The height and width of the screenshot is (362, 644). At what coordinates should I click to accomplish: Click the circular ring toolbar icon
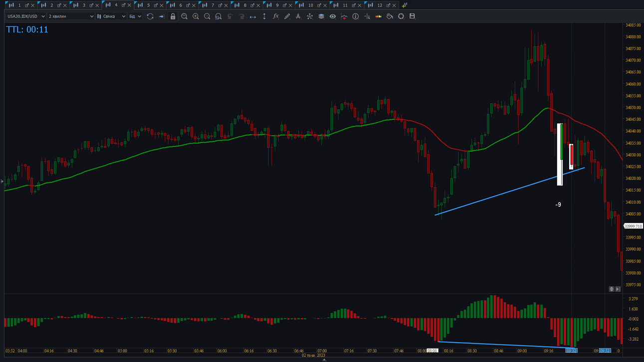tap(401, 16)
